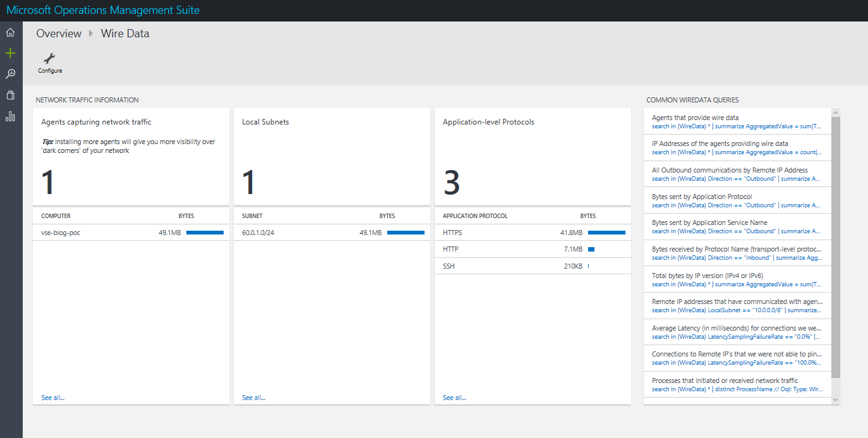Open the Solutions Gallery bag icon
The height and width of the screenshot is (438, 868).
[10, 95]
